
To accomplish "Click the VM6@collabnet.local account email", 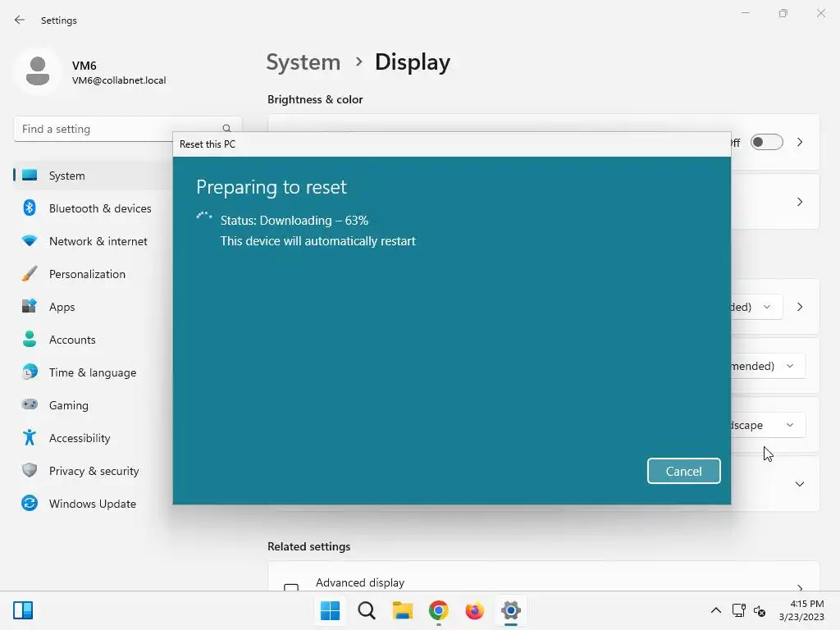I will tap(119, 80).
